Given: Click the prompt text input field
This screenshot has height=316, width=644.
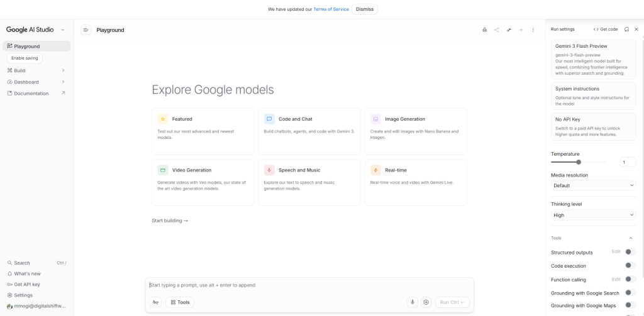Looking at the screenshot, I should 308,285.
